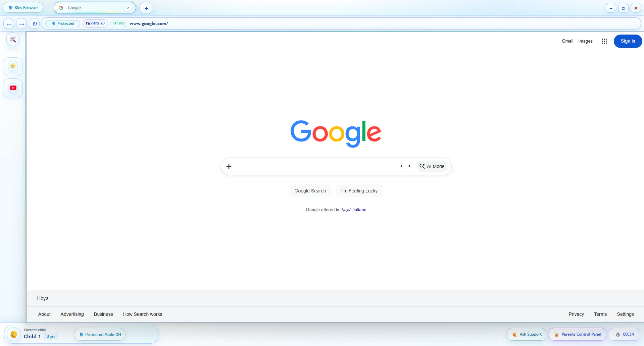The height and width of the screenshot is (346, 644).
Task: Click the plus icon in the search box
Action: [229, 166]
